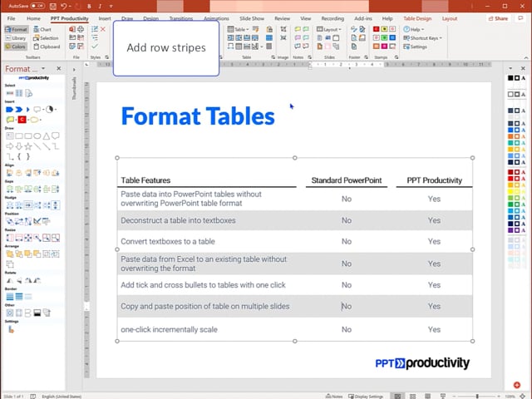
Task: Click the first Resize icon in Format pane
Action: (9, 238)
